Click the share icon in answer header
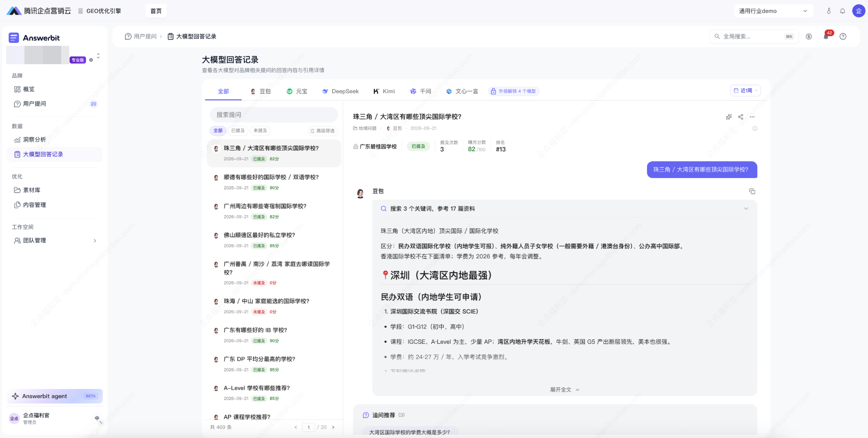This screenshot has width=868, height=438. coord(740,117)
